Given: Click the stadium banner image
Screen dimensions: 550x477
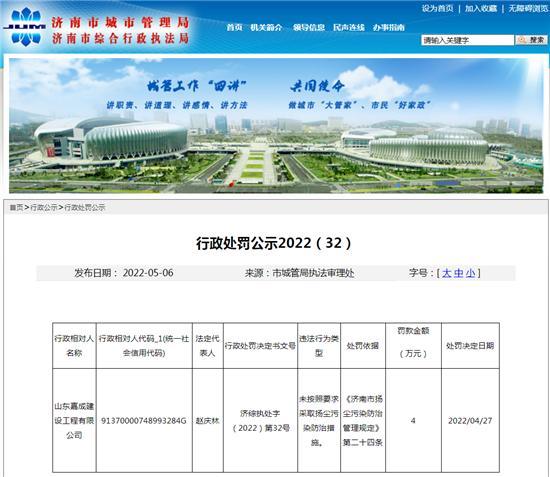Looking at the screenshot, I should point(276,126).
